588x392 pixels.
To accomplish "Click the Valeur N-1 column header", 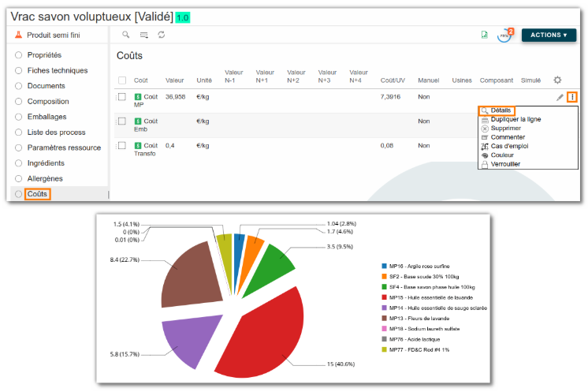I will coord(234,77).
